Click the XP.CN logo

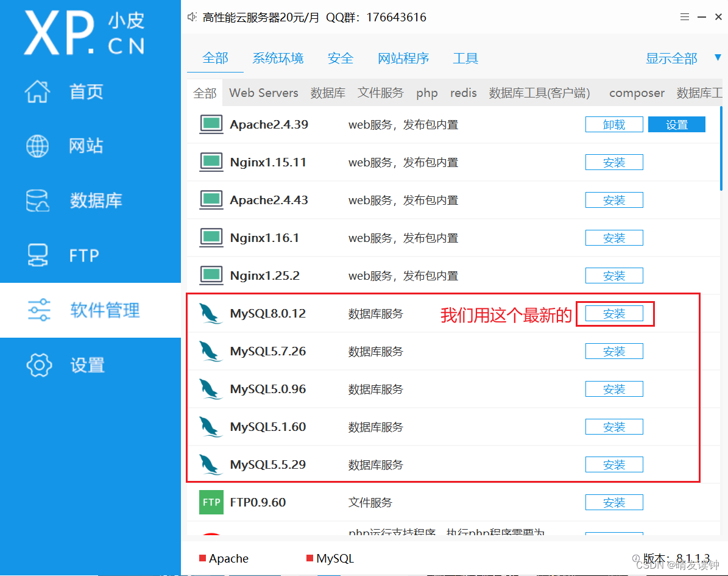85,32
